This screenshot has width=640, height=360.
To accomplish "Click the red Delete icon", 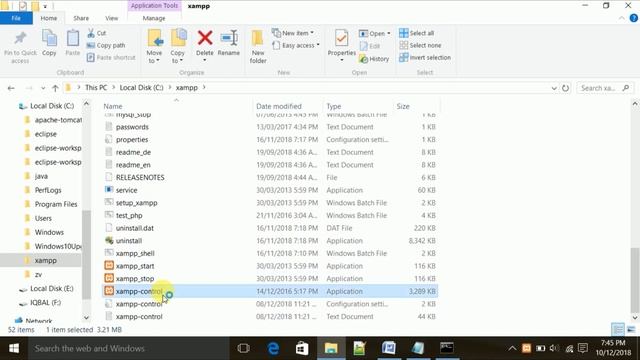I will [x=204, y=38].
